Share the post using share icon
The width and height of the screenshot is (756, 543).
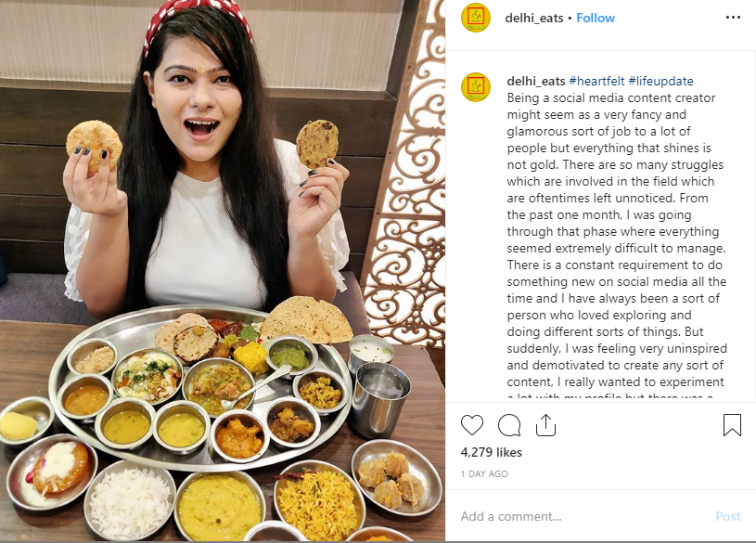click(545, 425)
